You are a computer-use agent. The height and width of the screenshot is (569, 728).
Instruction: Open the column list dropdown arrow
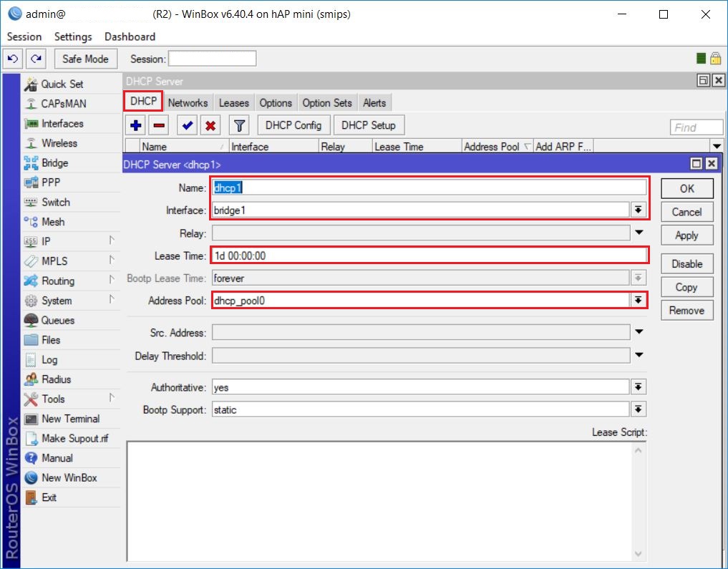[x=717, y=147]
